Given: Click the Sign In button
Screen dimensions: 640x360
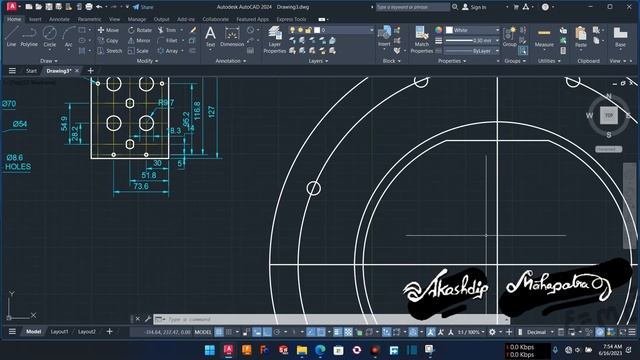Looking at the screenshot, I should pyautogui.click(x=474, y=7).
